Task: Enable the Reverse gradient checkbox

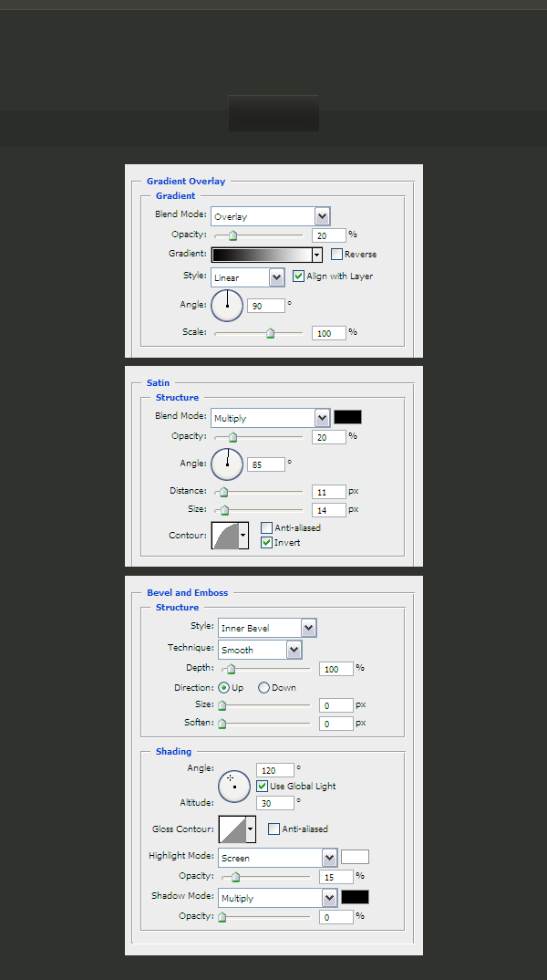Action: point(336,254)
